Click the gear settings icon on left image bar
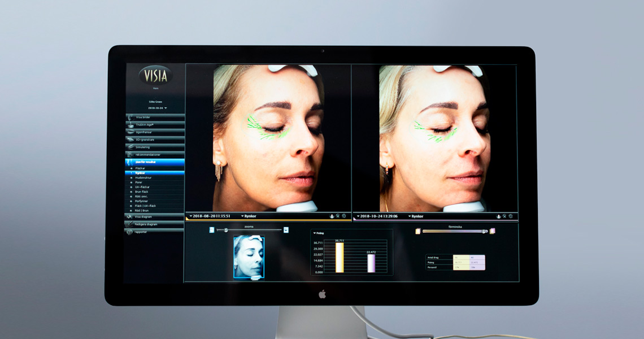The height and width of the screenshot is (339, 644). pyautogui.click(x=344, y=216)
